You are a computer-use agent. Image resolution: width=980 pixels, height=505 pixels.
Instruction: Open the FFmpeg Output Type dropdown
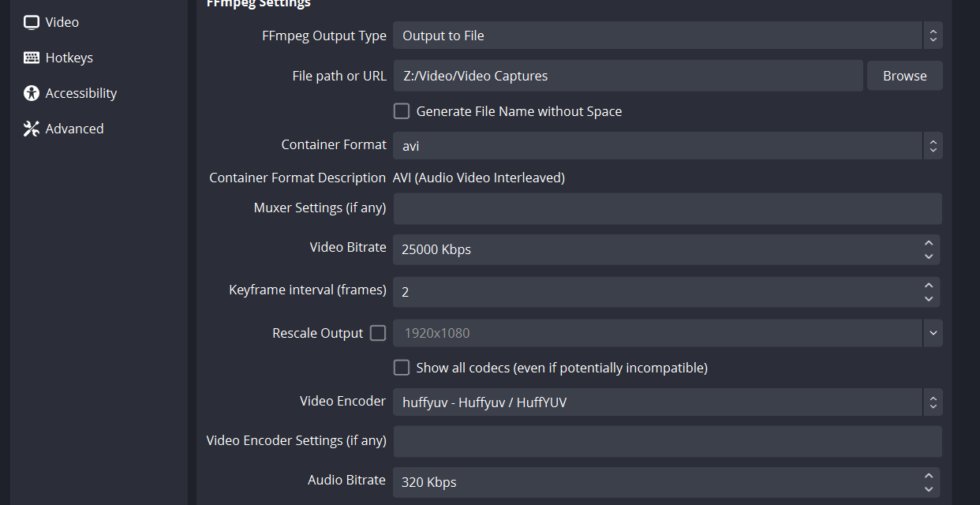click(667, 36)
